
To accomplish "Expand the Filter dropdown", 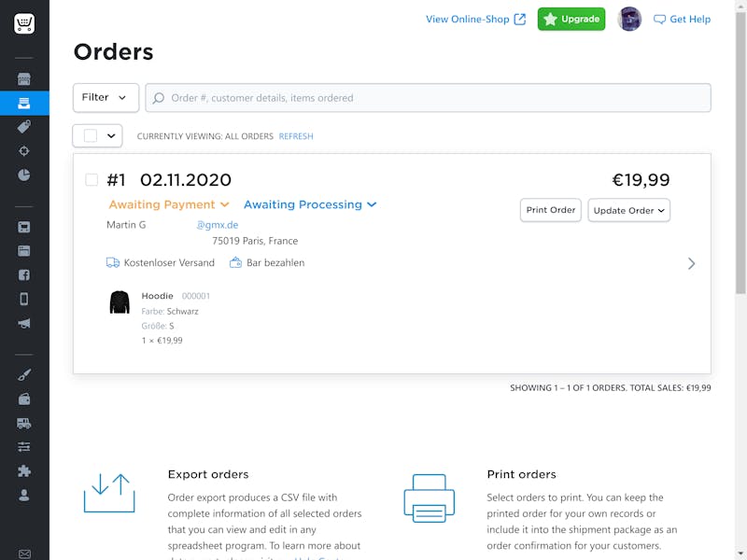I will pos(106,98).
